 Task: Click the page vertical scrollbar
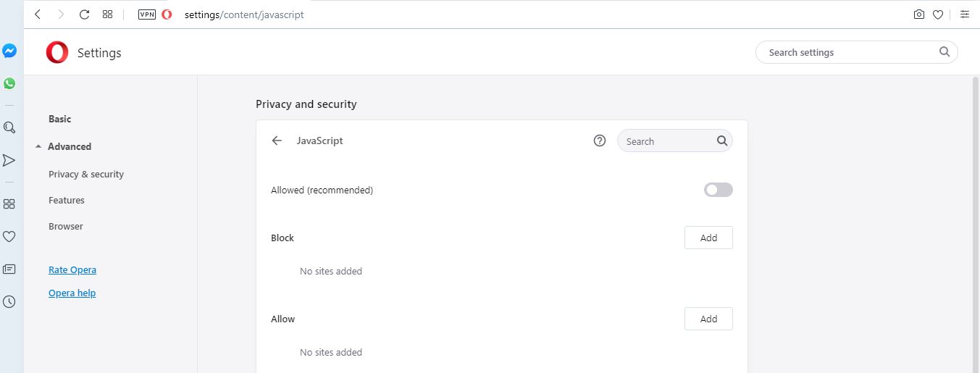pyautogui.click(x=975, y=224)
